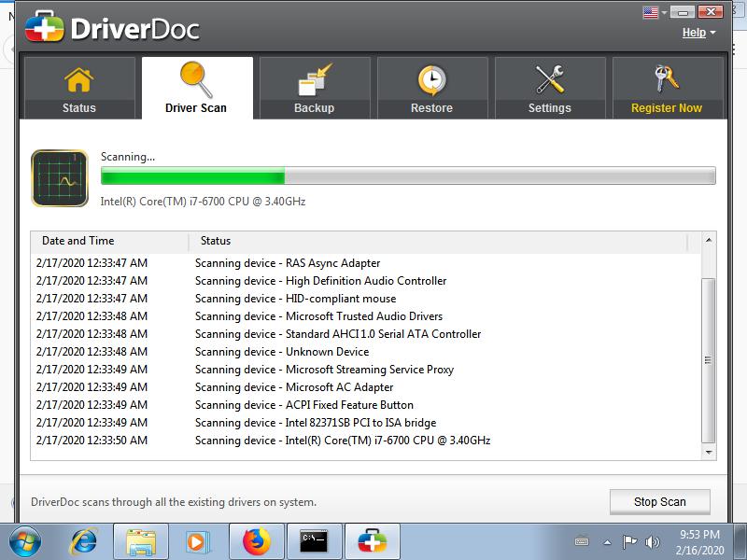
Task: Select the Unknown Device row
Action: (x=366, y=352)
